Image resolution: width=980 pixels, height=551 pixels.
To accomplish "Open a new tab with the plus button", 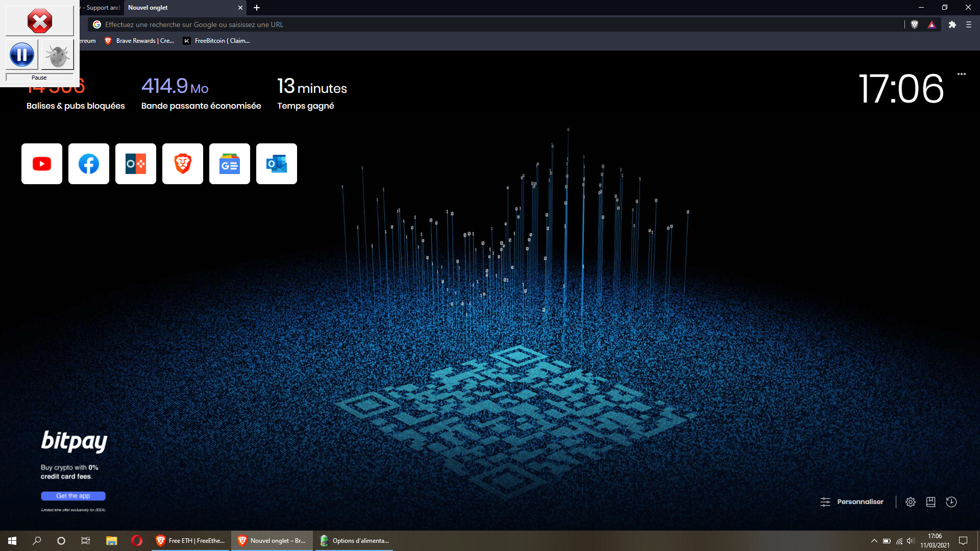I will pos(257,8).
